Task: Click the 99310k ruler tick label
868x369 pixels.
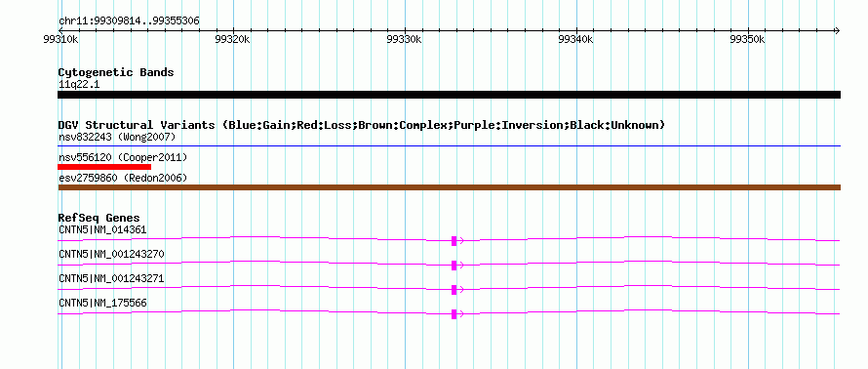Action: [60, 39]
